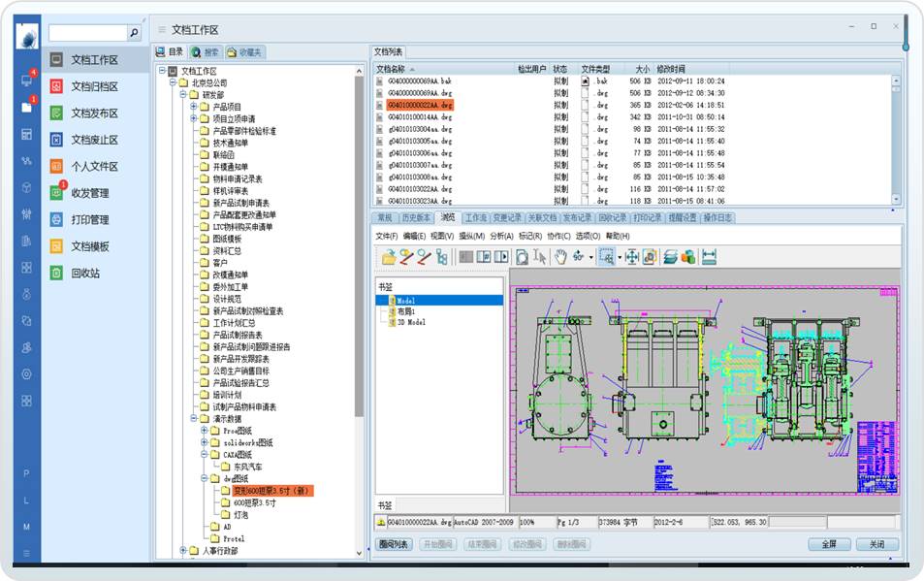Viewport: 924px width, 581px height.
Task: Open the 视图(V) menu
Action: pos(442,237)
